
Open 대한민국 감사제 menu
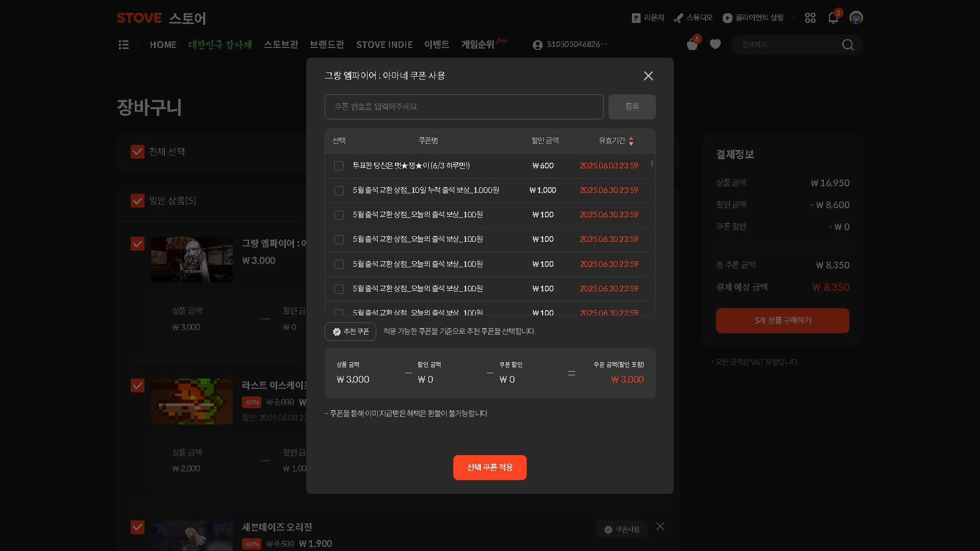point(220,45)
